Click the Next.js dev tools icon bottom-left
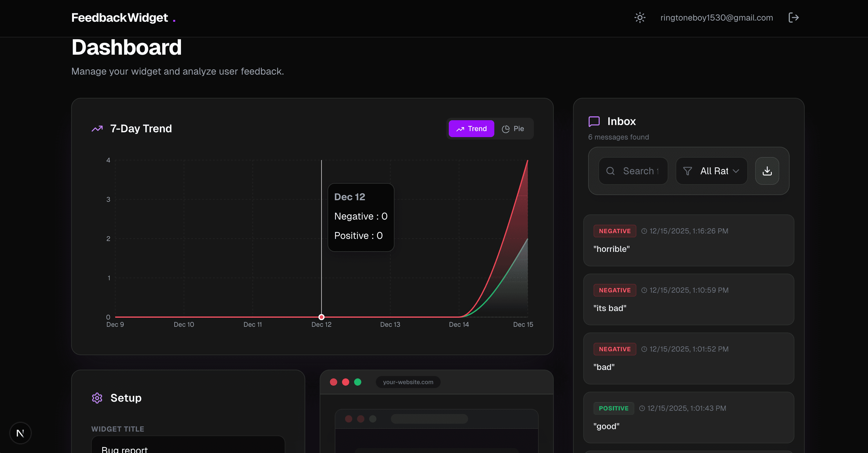The width and height of the screenshot is (868, 453). [20, 433]
